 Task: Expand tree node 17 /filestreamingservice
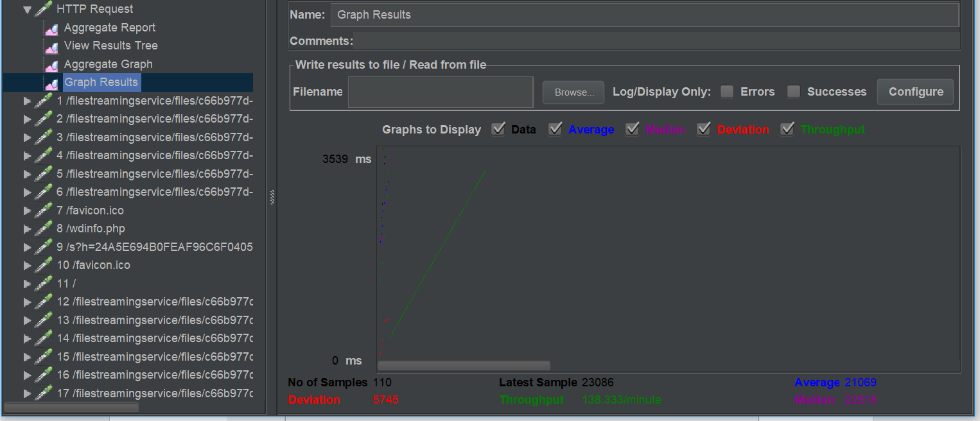pos(27,393)
